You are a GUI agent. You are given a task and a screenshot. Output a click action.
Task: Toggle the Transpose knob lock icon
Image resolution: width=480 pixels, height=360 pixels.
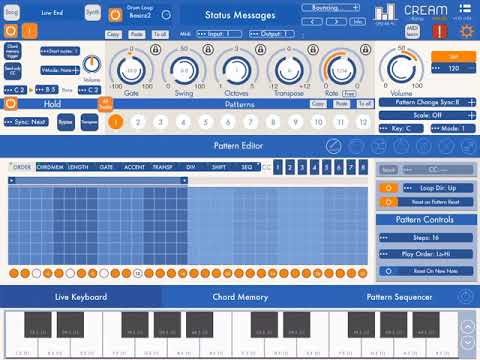coord(313,50)
